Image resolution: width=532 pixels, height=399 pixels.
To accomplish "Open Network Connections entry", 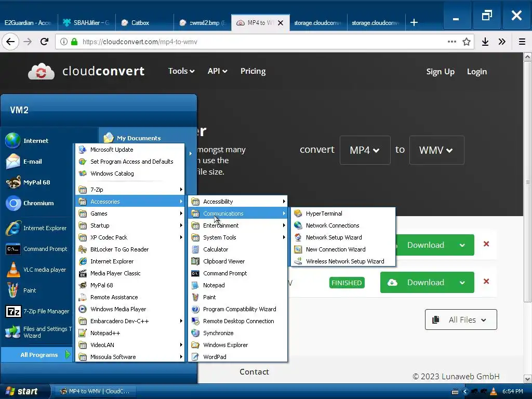I will tap(343, 225).
